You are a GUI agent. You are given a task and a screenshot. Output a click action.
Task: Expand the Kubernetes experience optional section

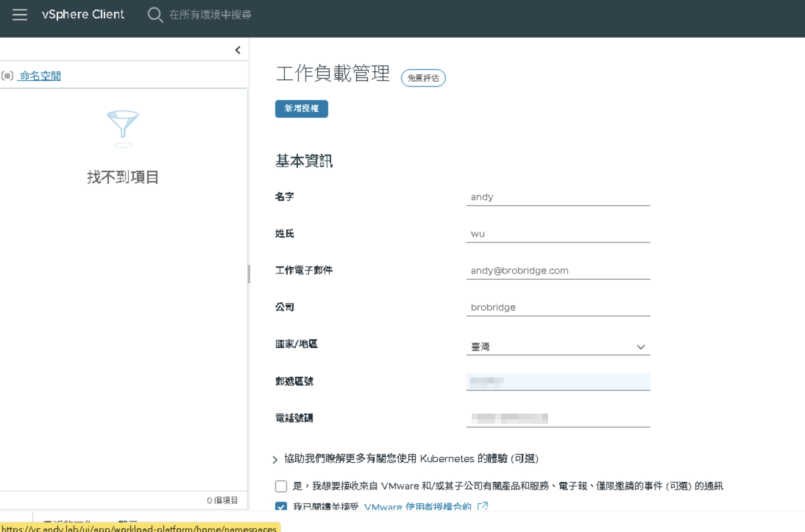tap(275, 459)
